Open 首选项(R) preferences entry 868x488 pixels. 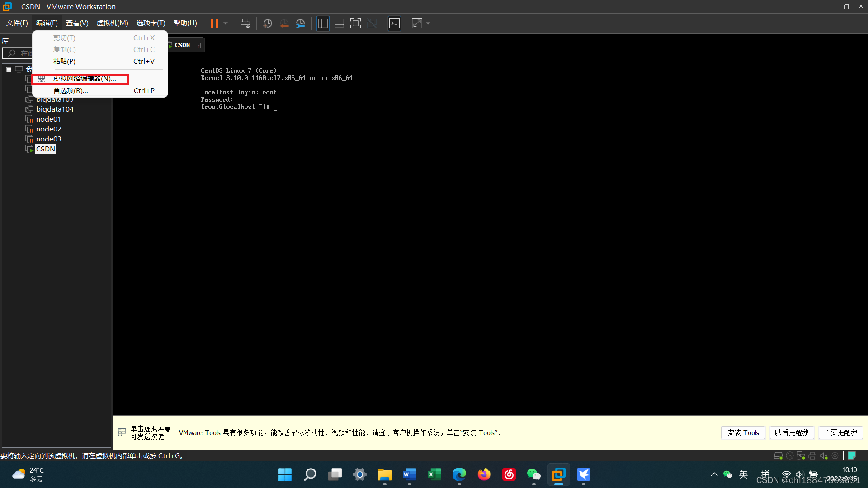point(100,91)
